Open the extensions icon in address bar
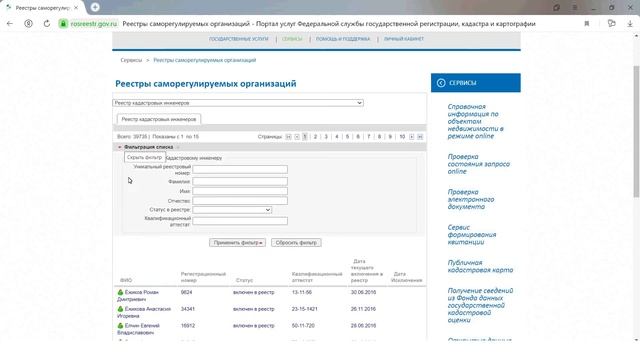Screen dimensions: 640x360 (x=611, y=24)
